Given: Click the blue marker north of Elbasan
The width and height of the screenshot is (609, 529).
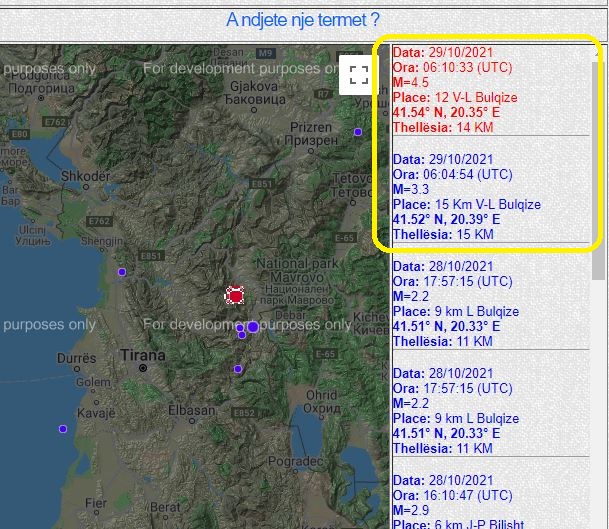Looking at the screenshot, I should point(238,369).
